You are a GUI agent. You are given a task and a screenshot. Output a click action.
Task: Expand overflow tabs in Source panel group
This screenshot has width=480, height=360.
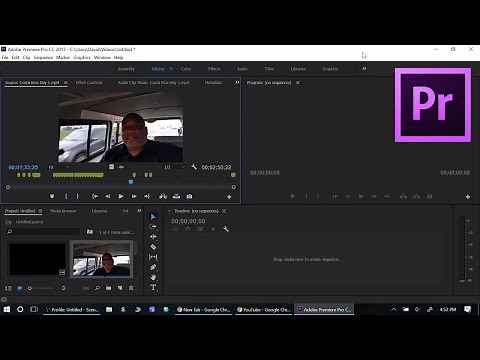click(x=237, y=82)
